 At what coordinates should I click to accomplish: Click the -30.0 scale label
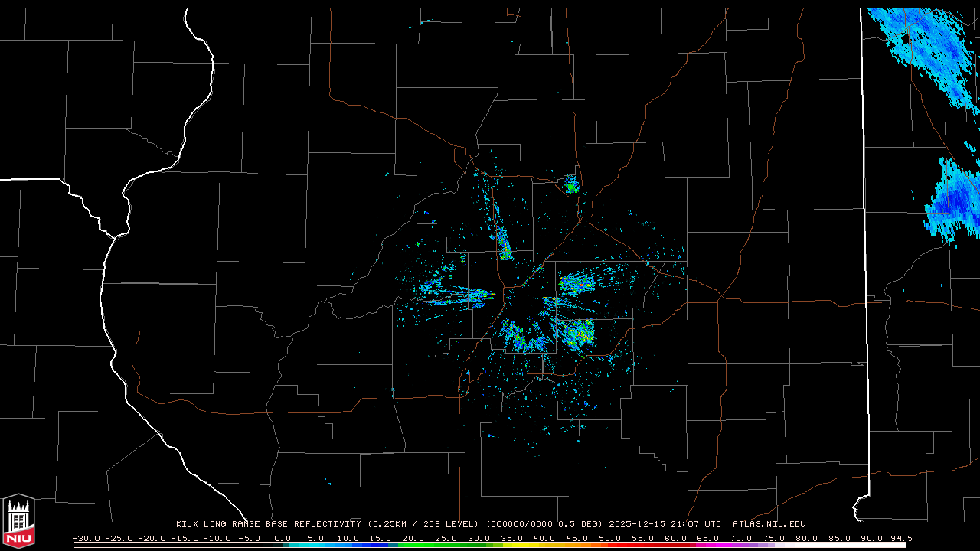(x=86, y=538)
